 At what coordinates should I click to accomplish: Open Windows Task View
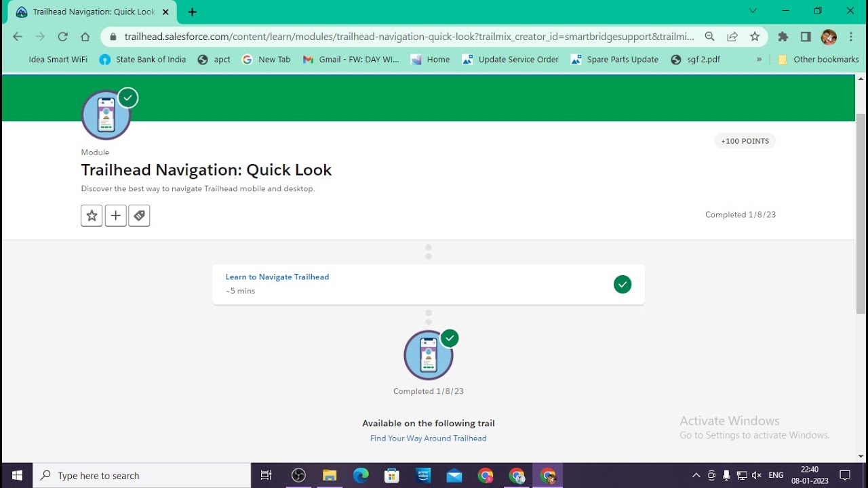click(267, 476)
